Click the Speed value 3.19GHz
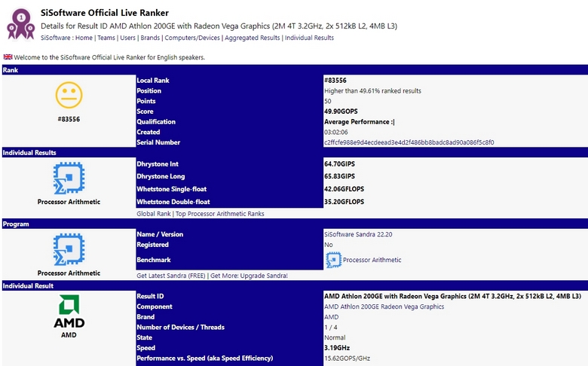 pos(337,348)
